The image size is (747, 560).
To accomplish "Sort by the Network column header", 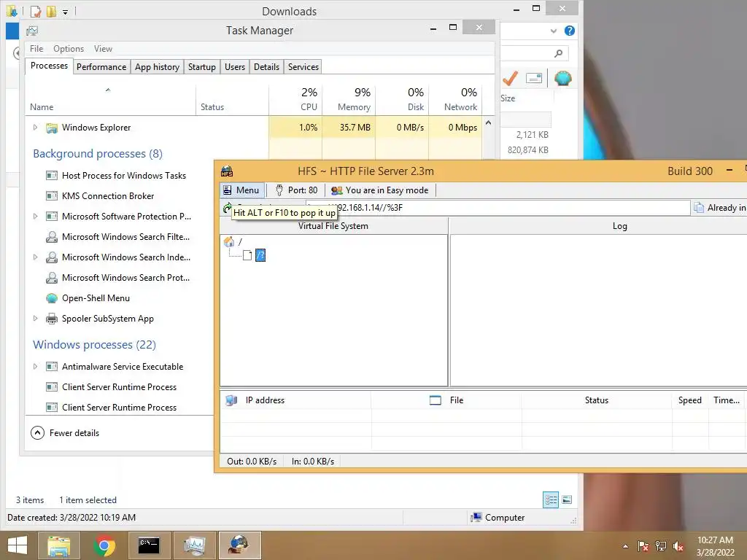I will 455,99.
